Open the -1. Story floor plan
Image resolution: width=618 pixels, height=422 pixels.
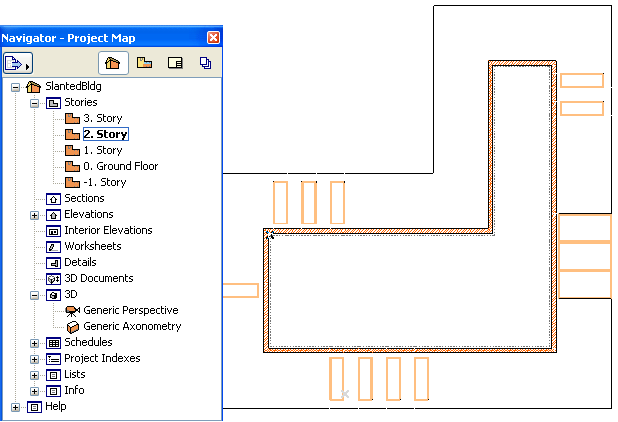(105, 182)
